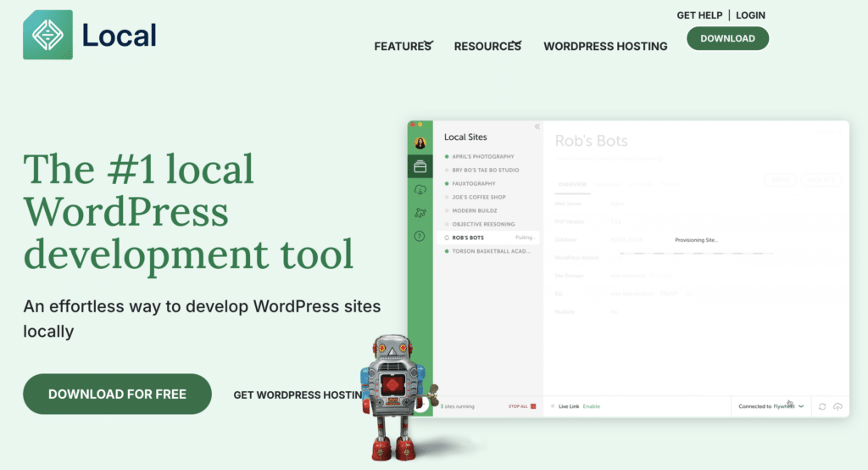The height and width of the screenshot is (470, 868).
Task: Expand the Resources menu
Action: [x=487, y=46]
